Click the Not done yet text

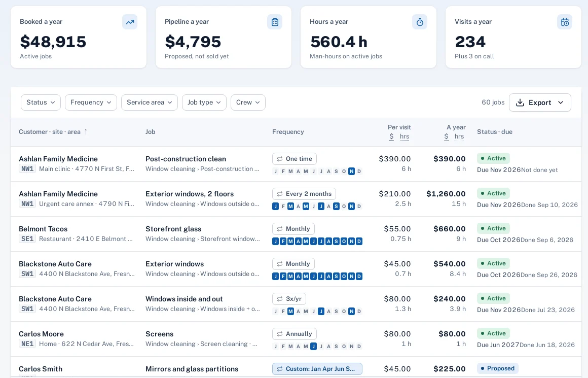pos(539,169)
